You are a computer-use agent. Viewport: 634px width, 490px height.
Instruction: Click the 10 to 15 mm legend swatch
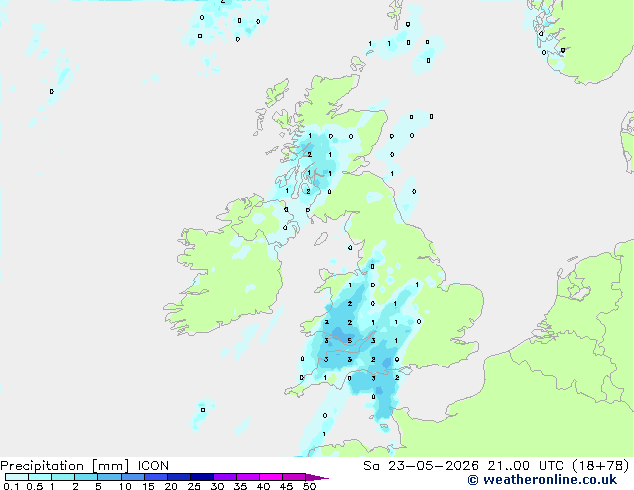tap(133, 477)
